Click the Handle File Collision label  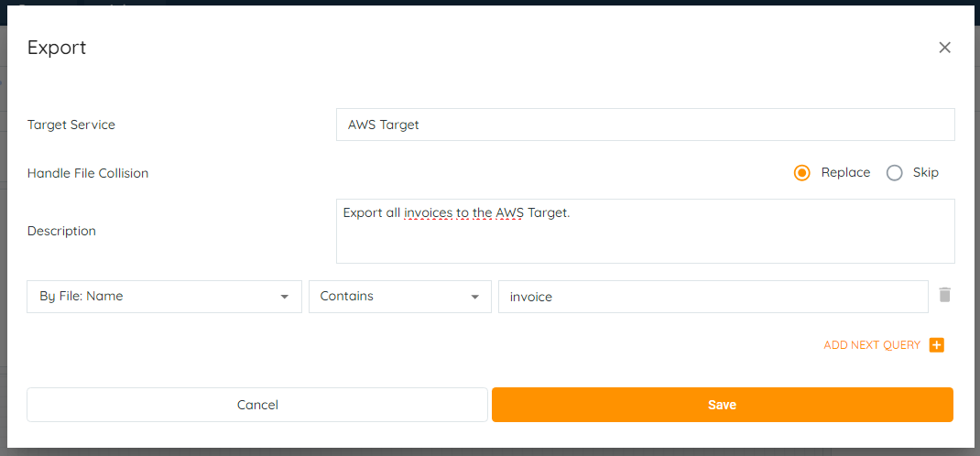[88, 173]
